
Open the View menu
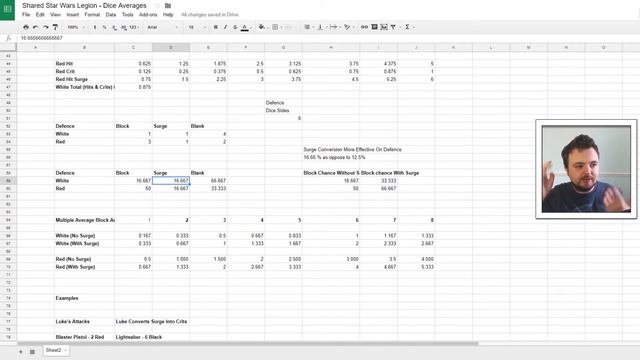tap(55, 15)
